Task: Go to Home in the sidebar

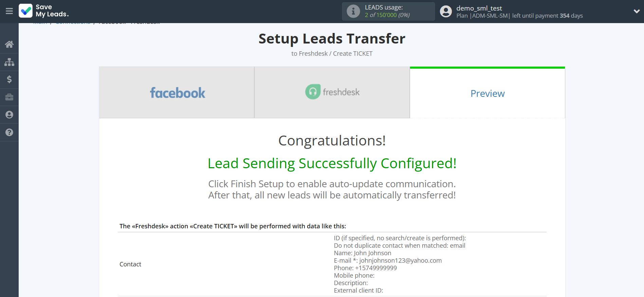Action: click(9, 44)
